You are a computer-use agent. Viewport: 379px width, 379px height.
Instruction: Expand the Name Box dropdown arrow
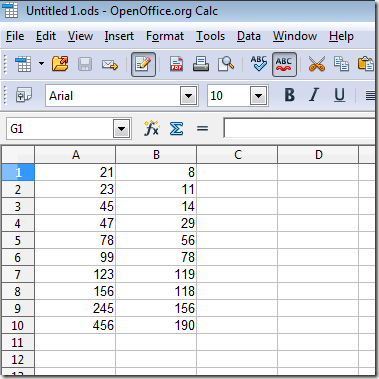(122, 129)
